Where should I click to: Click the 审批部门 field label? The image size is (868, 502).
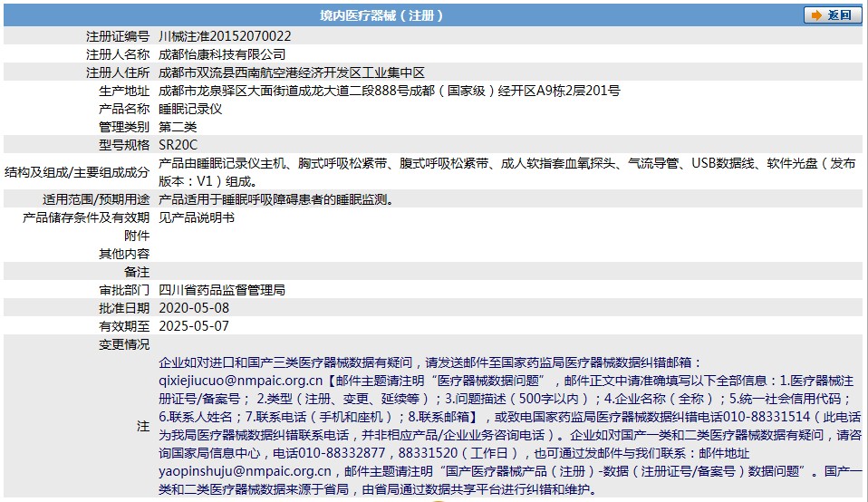click(124, 291)
